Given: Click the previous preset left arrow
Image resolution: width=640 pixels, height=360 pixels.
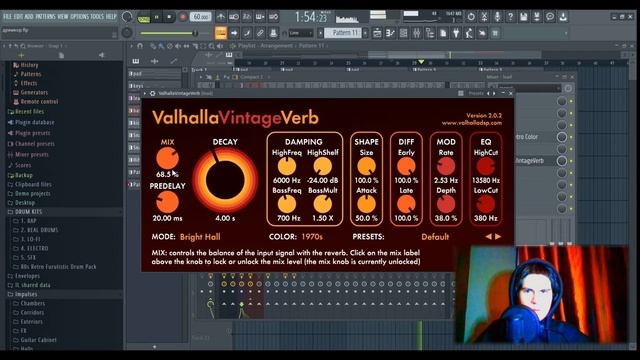Looking at the screenshot, I should tap(488, 237).
